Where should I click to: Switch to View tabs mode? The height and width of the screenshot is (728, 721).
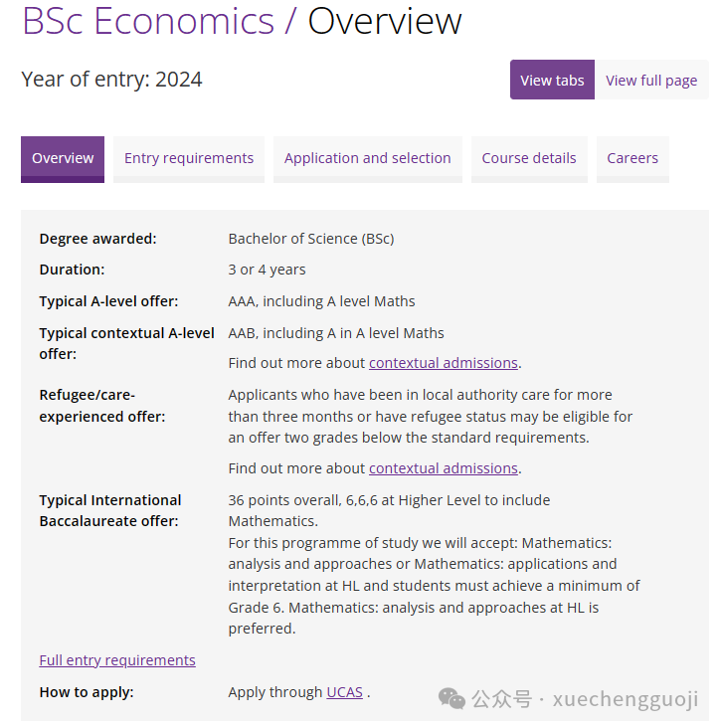tap(552, 80)
